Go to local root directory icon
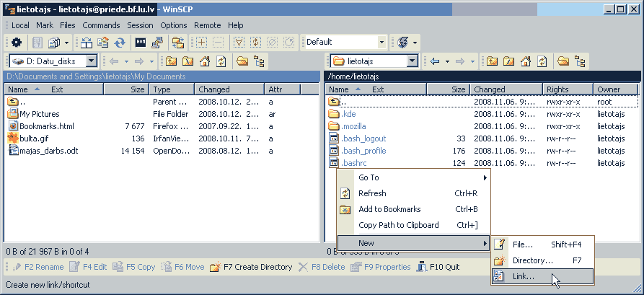 (x=188, y=61)
